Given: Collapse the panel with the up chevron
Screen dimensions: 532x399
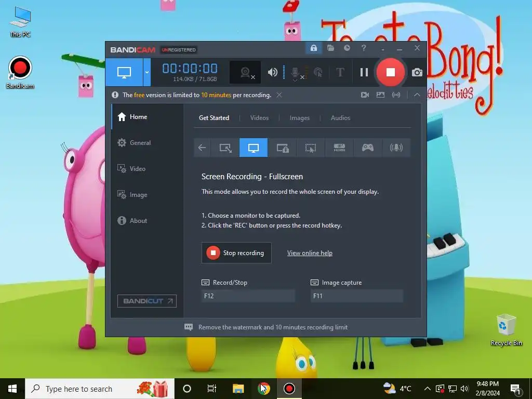Looking at the screenshot, I should coord(417,95).
